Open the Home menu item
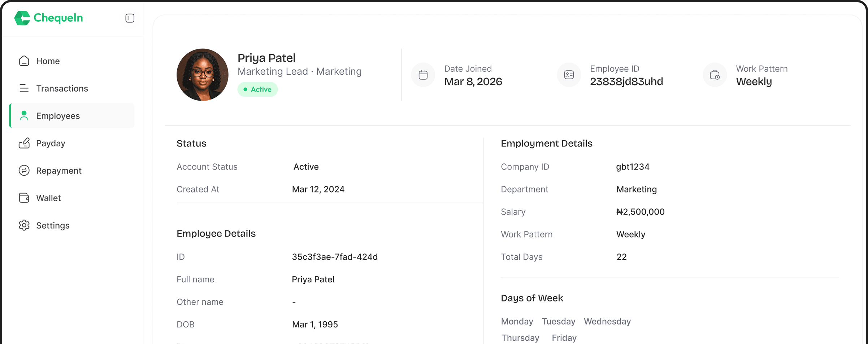This screenshot has height=344, width=868. point(72,61)
